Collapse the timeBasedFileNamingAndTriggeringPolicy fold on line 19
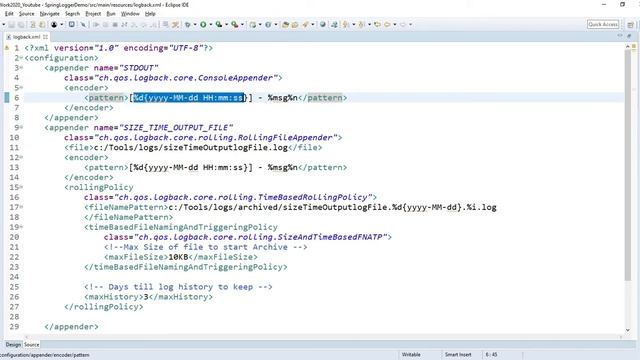The height and width of the screenshot is (360, 640). pos(21,227)
